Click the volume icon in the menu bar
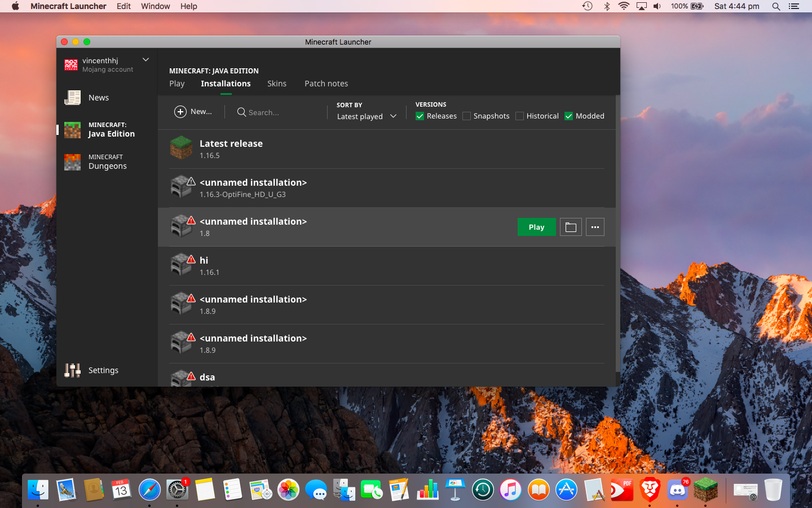Screen dimensions: 812x508 (657, 6)
